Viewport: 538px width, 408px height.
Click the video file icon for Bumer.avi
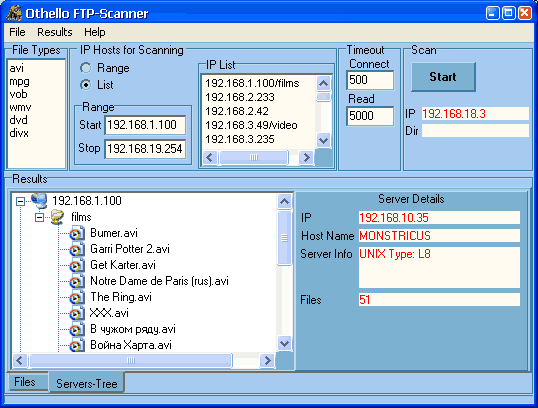[77, 233]
